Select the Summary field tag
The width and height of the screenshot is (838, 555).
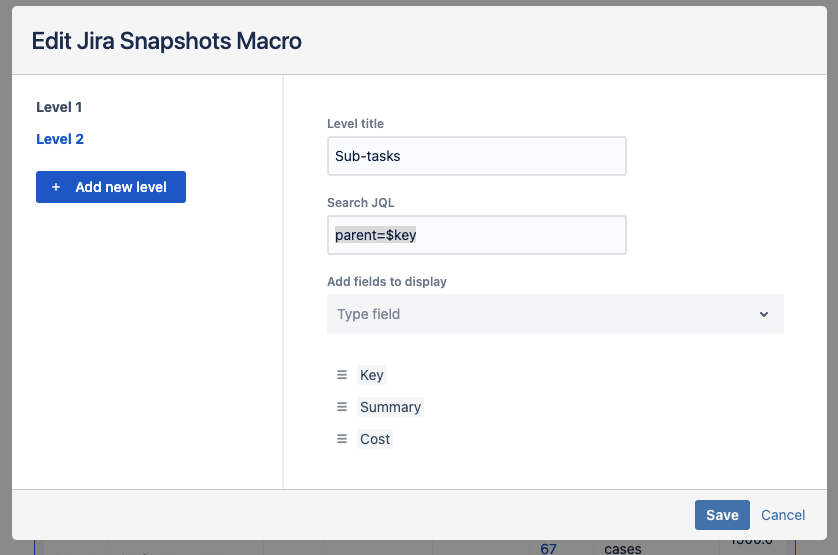coord(390,407)
